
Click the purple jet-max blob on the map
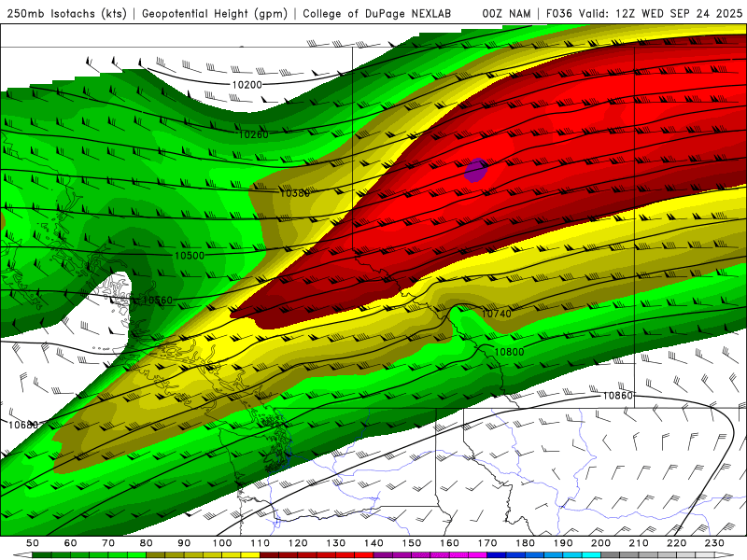tap(476, 171)
